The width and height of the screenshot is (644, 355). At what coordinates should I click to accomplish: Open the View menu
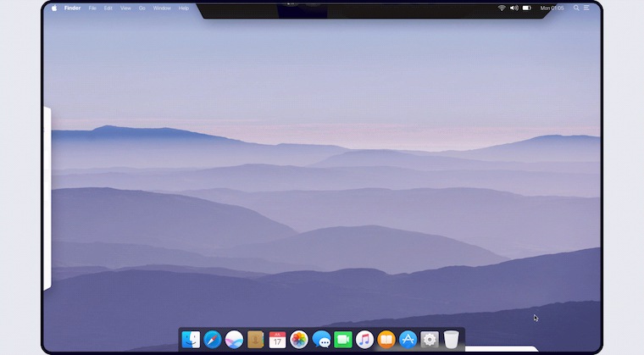(125, 8)
